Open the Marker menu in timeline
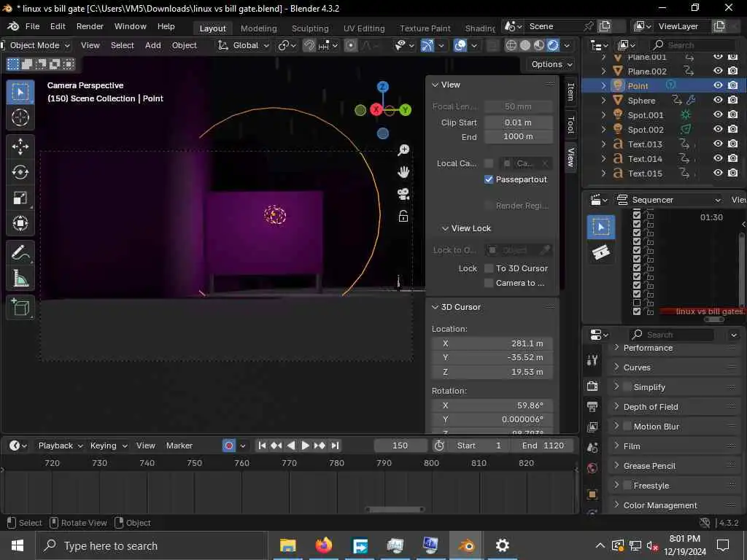The height and width of the screenshot is (560, 747). pyautogui.click(x=179, y=446)
